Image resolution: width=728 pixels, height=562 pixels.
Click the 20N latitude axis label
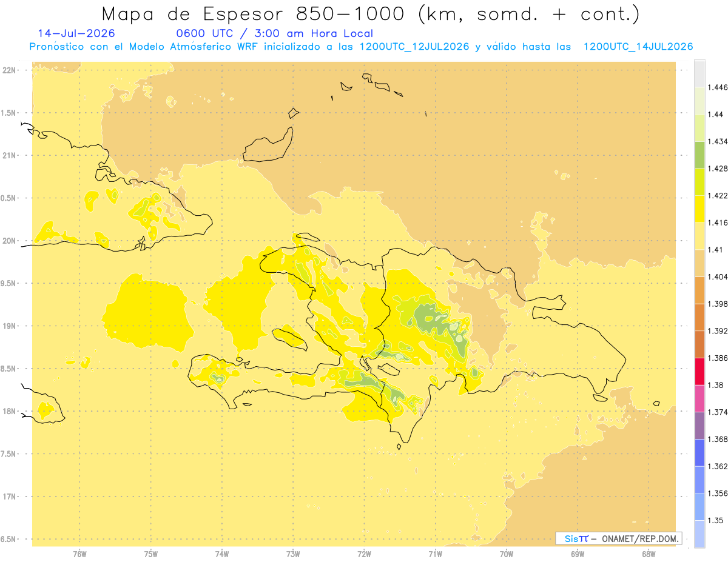(8, 241)
